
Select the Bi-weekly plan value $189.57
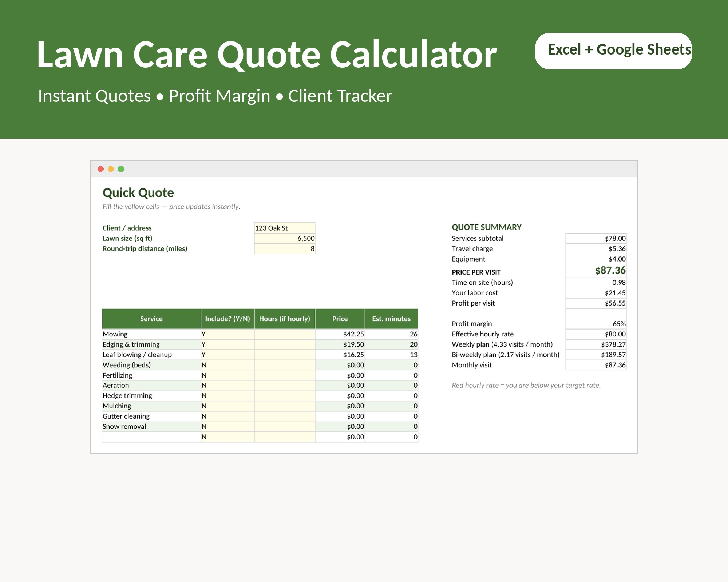[596, 355]
